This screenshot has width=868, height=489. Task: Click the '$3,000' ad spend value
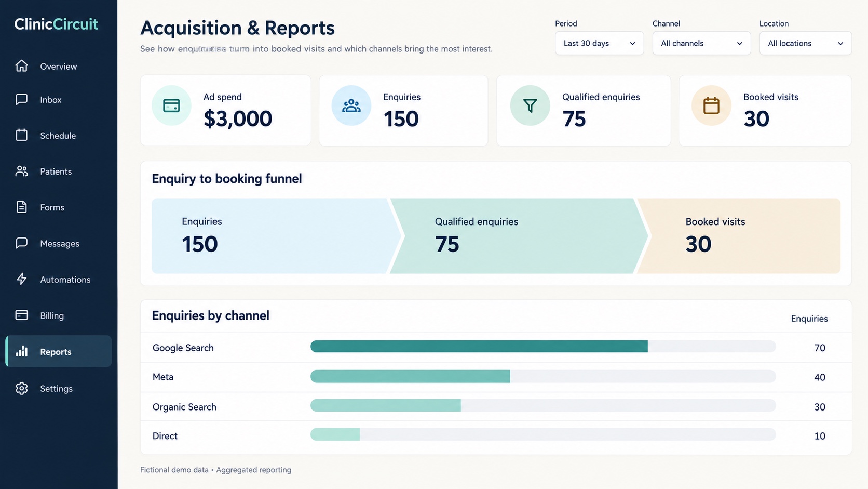tap(238, 119)
